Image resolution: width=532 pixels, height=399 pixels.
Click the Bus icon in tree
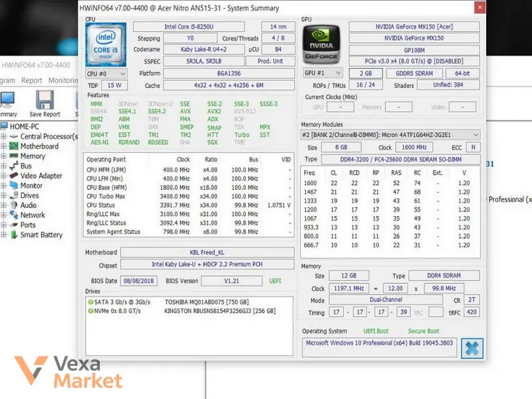(x=13, y=166)
